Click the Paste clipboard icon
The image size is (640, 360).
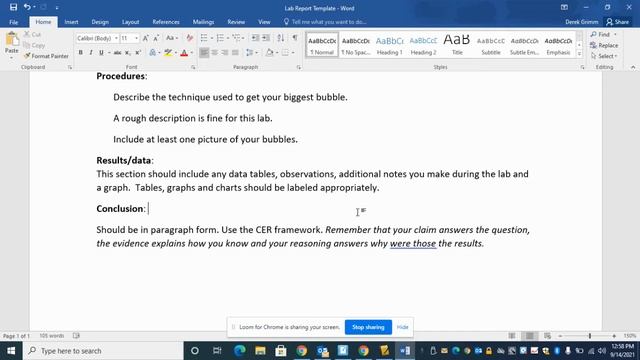tap(12, 40)
